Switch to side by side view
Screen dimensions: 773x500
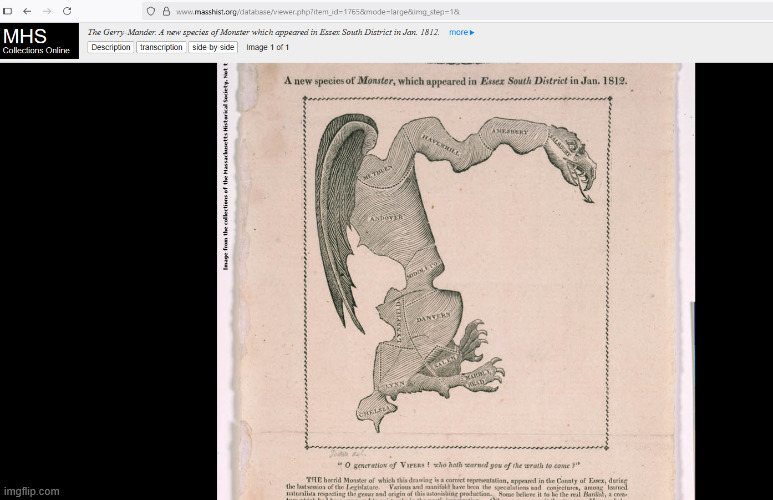(213, 47)
